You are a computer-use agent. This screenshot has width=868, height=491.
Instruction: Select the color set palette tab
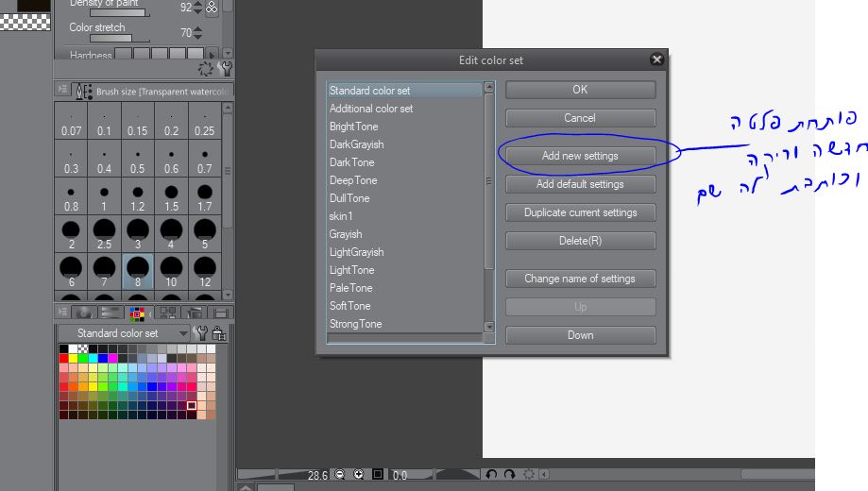137,313
